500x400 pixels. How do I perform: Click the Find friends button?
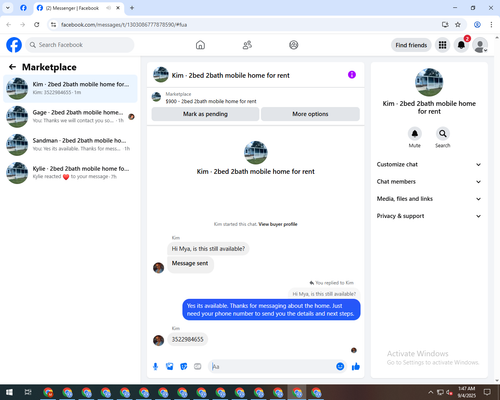[411, 45]
